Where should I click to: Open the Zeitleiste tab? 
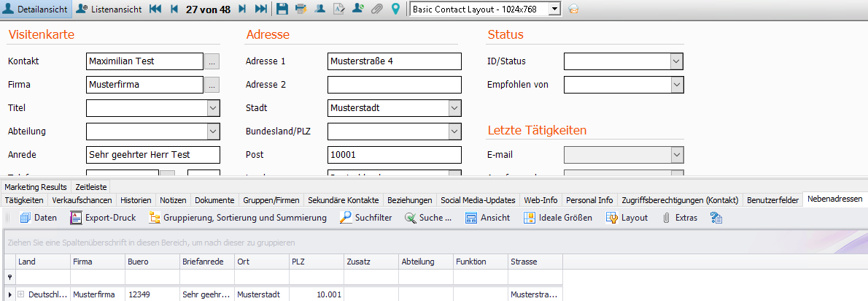[91, 187]
